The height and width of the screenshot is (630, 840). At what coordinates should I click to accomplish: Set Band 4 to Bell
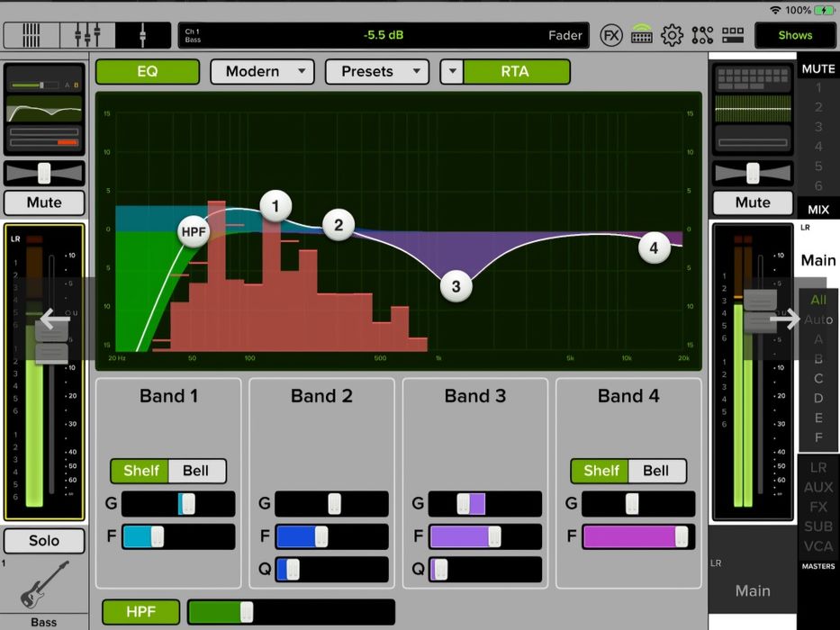[x=656, y=471]
